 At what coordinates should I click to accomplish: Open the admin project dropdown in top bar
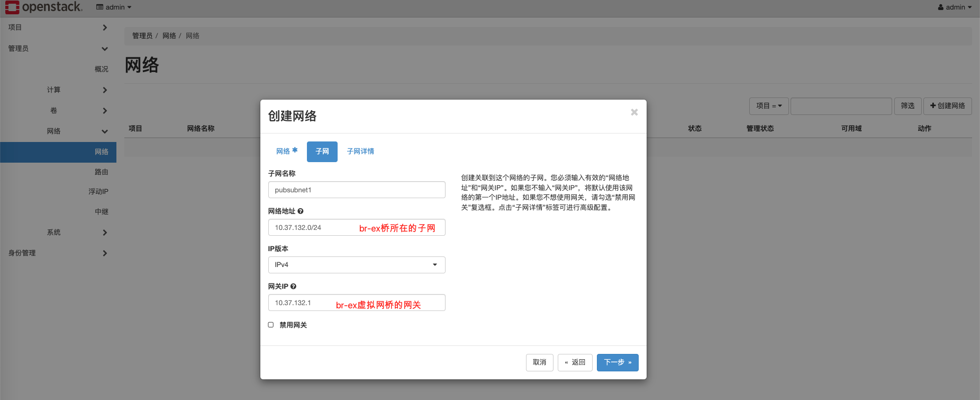(114, 7)
